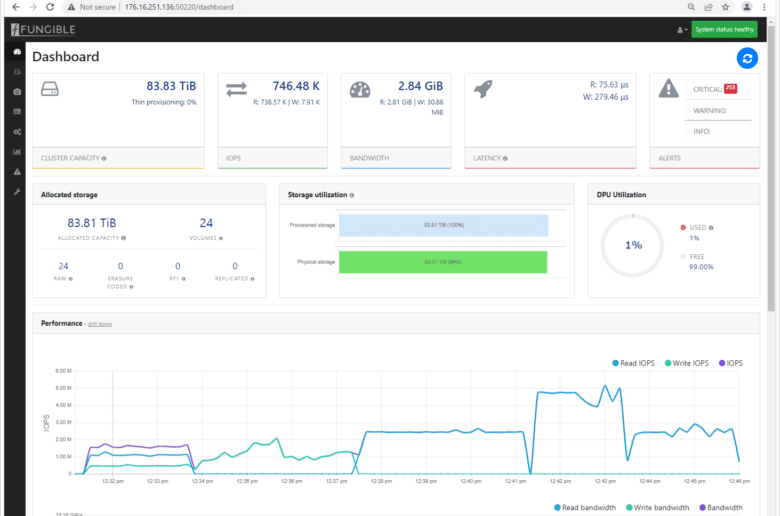
Task: Click info icon next to Erasure Coded
Action: pyautogui.click(x=131, y=287)
